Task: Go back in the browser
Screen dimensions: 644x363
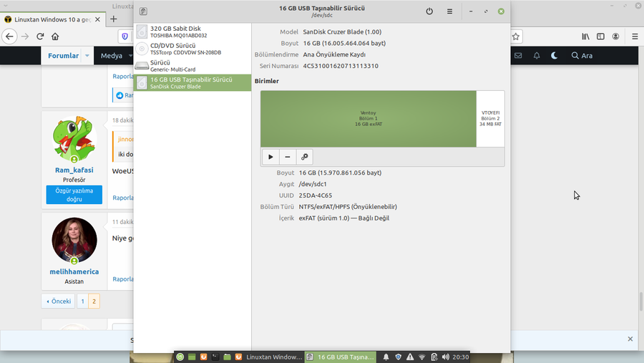Action: [9, 37]
